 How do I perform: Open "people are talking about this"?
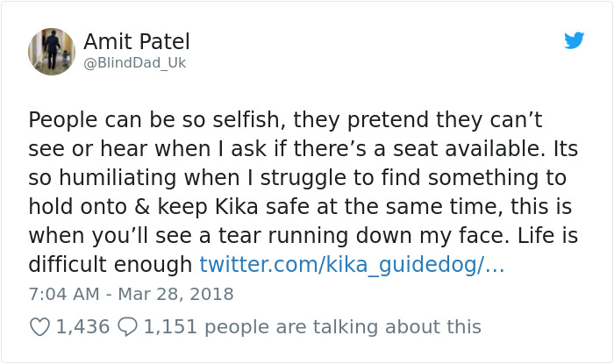click(x=343, y=327)
